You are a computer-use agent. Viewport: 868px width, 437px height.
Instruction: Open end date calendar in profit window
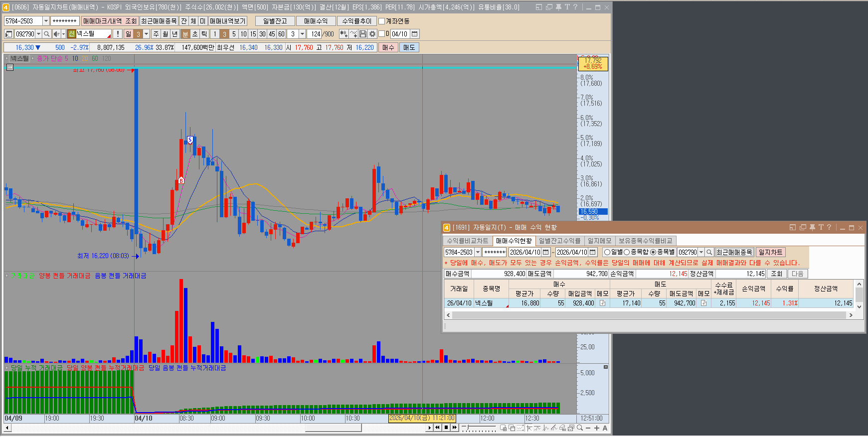tap(593, 252)
